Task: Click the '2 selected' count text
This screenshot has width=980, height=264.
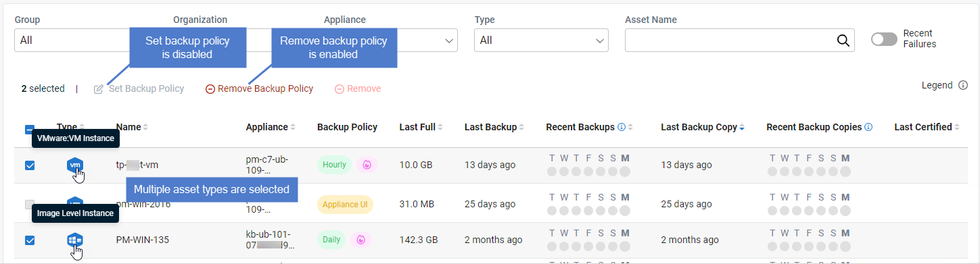Action: tap(43, 88)
